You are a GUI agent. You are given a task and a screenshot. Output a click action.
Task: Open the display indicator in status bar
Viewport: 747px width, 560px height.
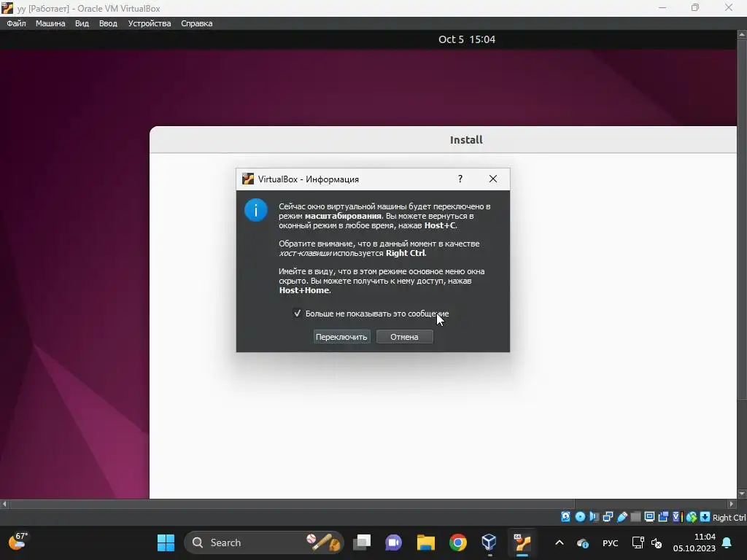tap(649, 517)
